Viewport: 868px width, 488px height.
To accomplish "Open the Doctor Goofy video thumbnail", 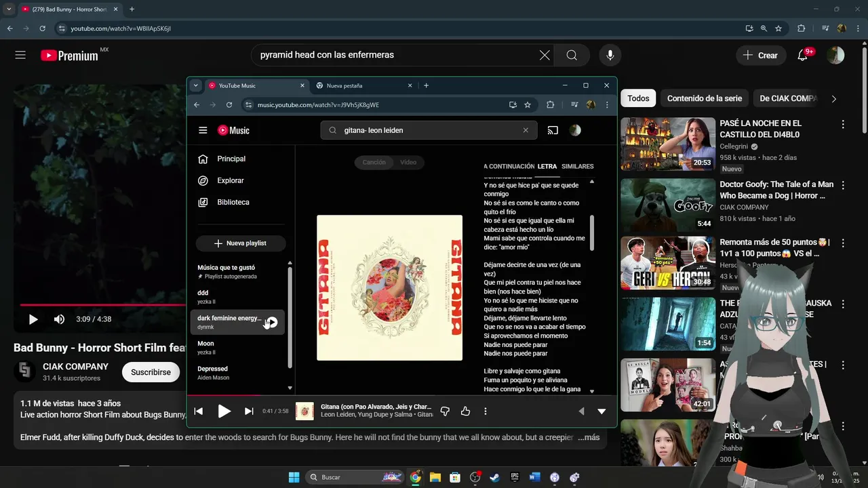I will coord(668,205).
